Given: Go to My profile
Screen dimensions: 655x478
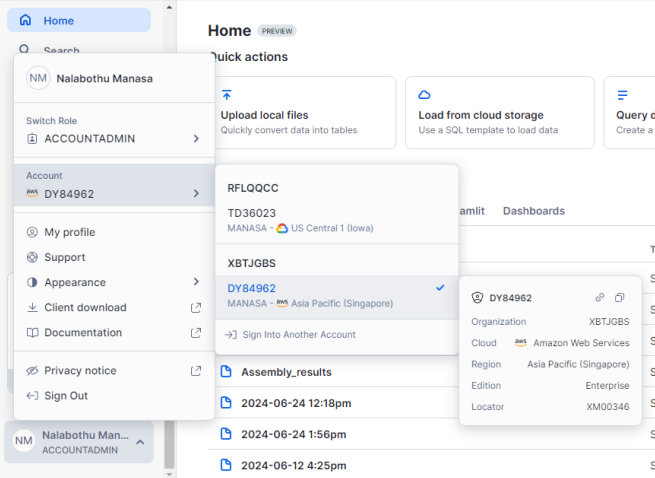Looking at the screenshot, I should click(69, 232).
